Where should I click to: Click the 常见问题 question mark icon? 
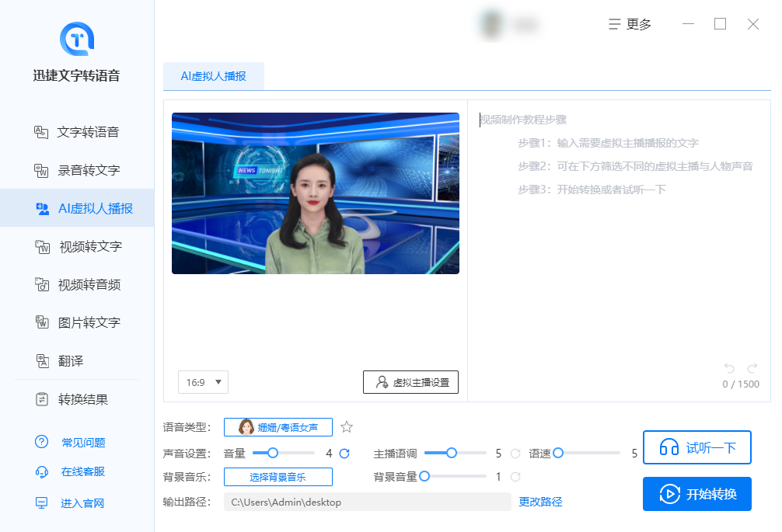[41, 442]
